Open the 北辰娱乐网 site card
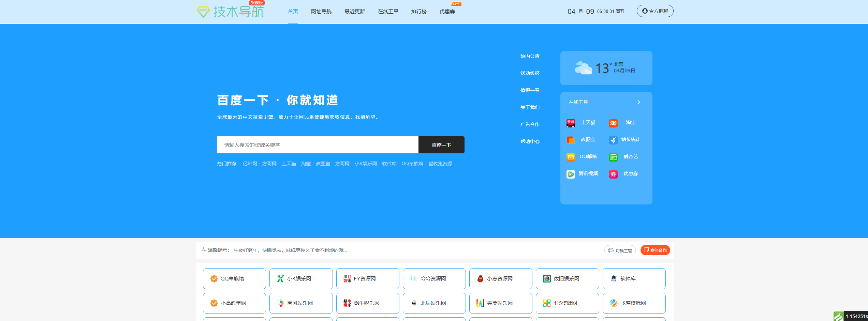Image resolution: width=868 pixels, height=321 pixels. point(434,303)
